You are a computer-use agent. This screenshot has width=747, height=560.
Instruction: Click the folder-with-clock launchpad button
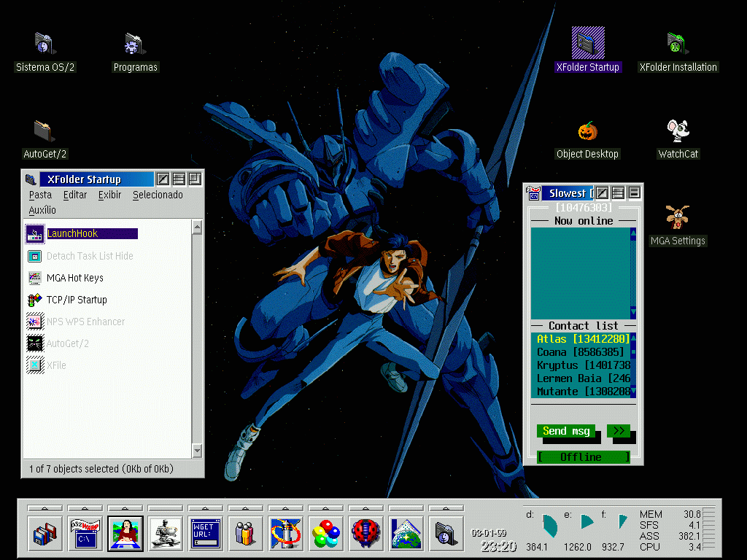[446, 533]
